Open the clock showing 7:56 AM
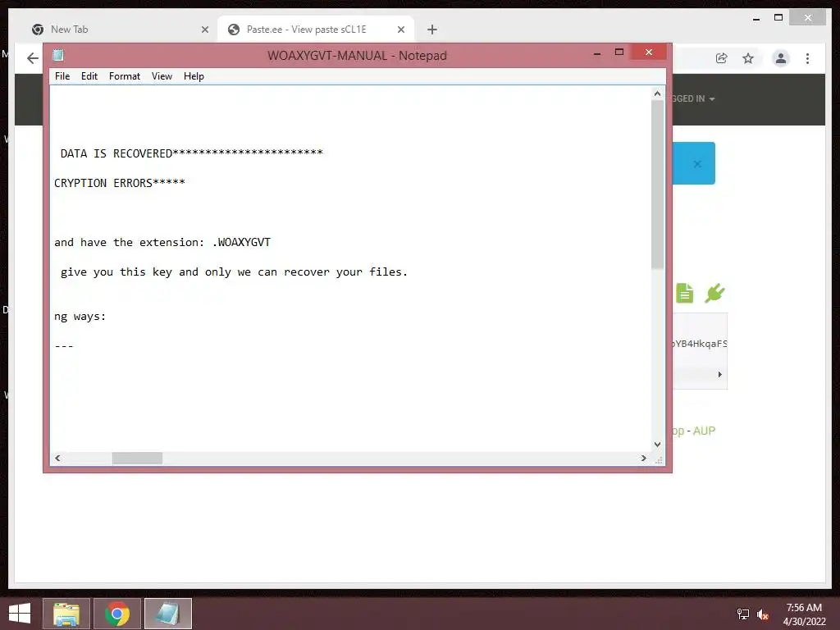840x630 pixels. pos(804,614)
